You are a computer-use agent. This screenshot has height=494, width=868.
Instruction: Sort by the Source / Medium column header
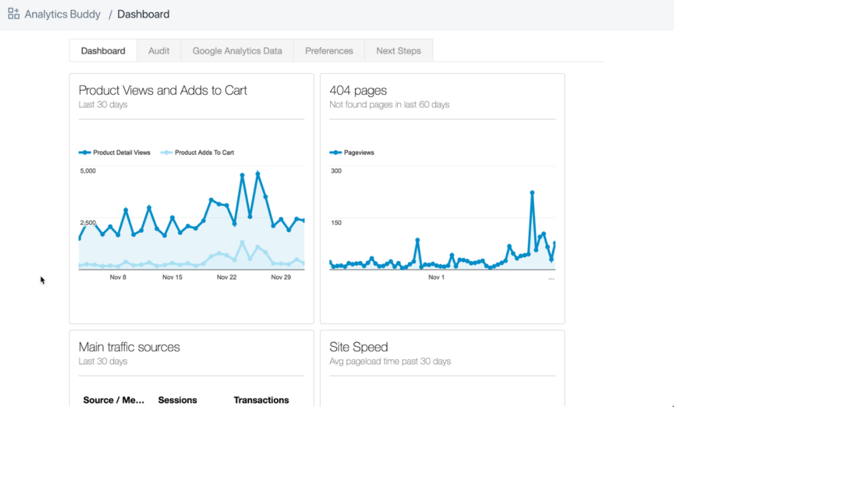click(x=114, y=400)
